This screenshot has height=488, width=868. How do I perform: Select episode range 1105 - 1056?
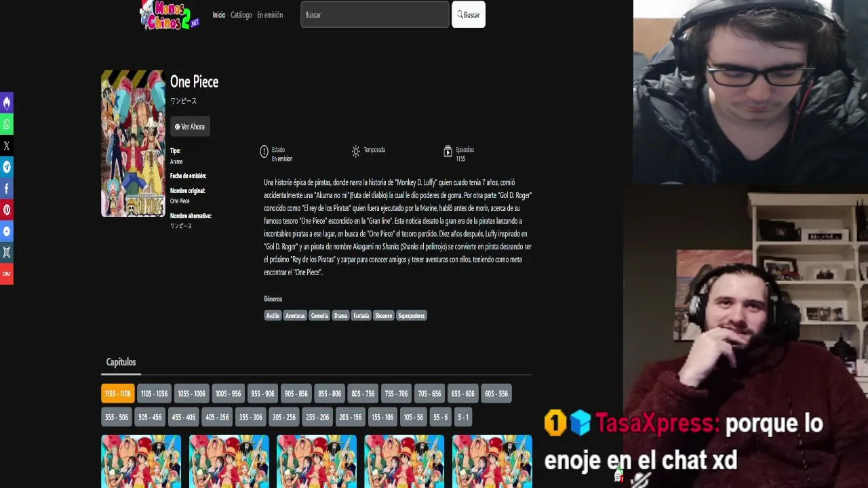click(x=154, y=394)
